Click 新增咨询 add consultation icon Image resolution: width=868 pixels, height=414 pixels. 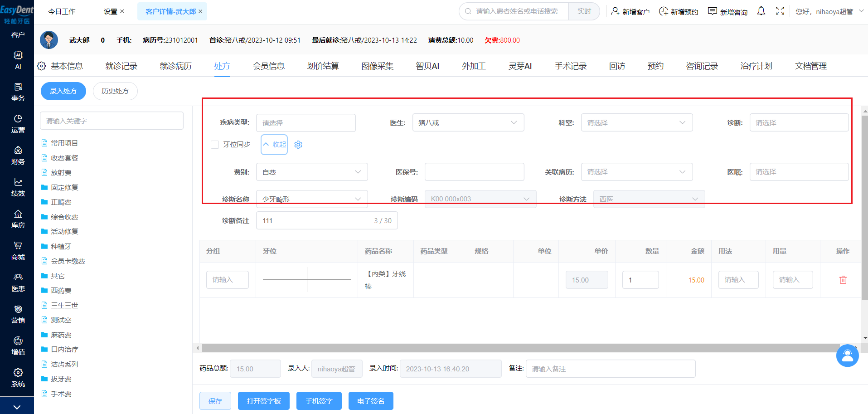tap(713, 11)
